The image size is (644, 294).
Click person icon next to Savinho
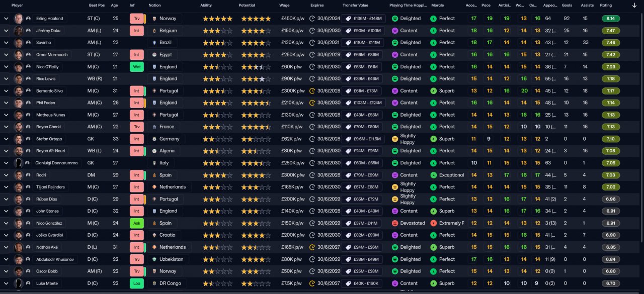(x=28, y=43)
